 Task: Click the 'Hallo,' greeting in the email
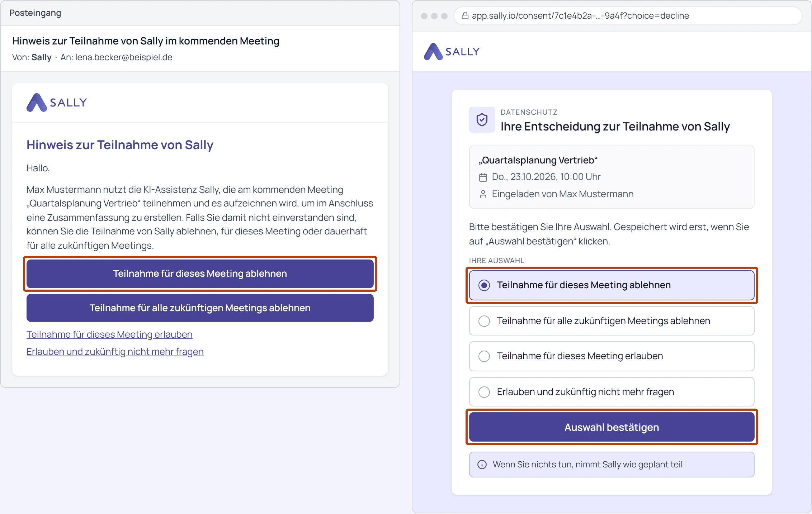coord(38,168)
